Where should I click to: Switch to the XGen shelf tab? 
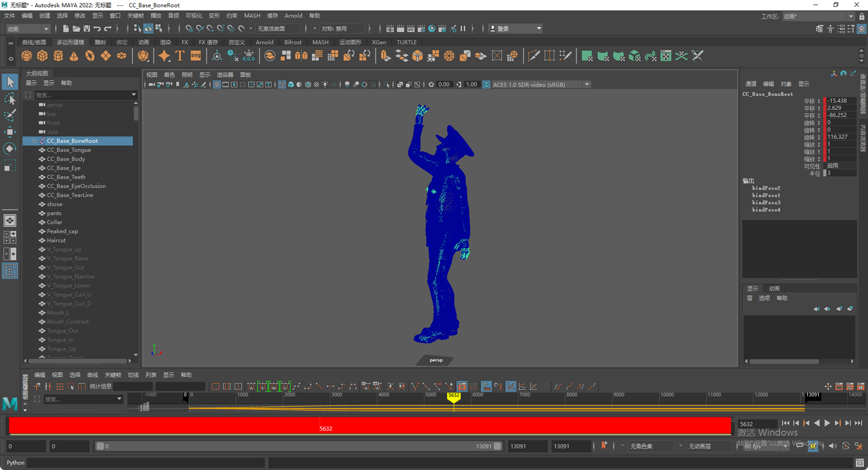pyautogui.click(x=379, y=42)
